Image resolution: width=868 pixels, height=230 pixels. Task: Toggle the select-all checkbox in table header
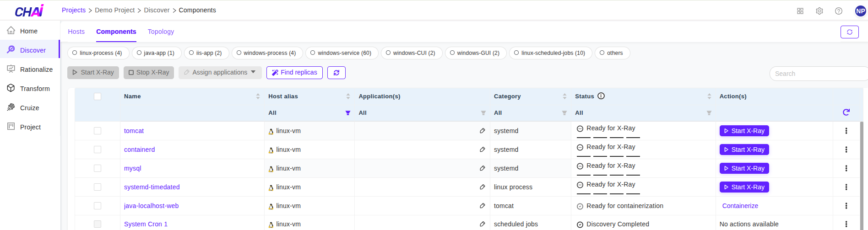tap(98, 96)
